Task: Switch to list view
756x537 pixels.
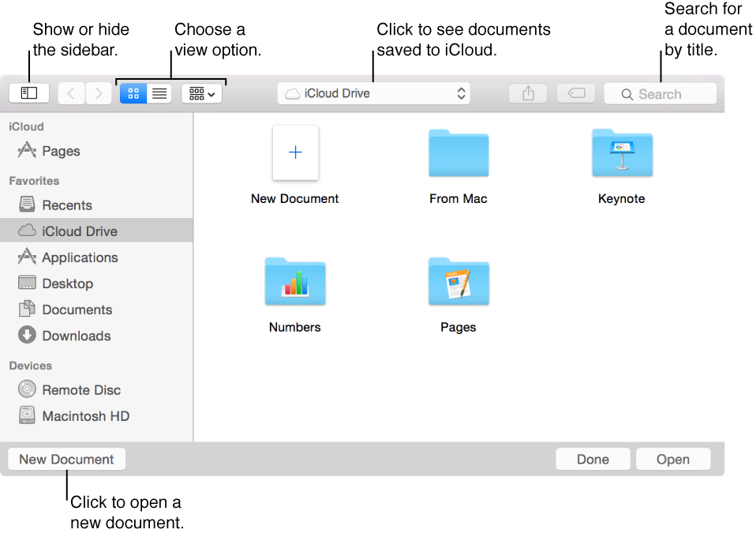Action: click(x=159, y=93)
